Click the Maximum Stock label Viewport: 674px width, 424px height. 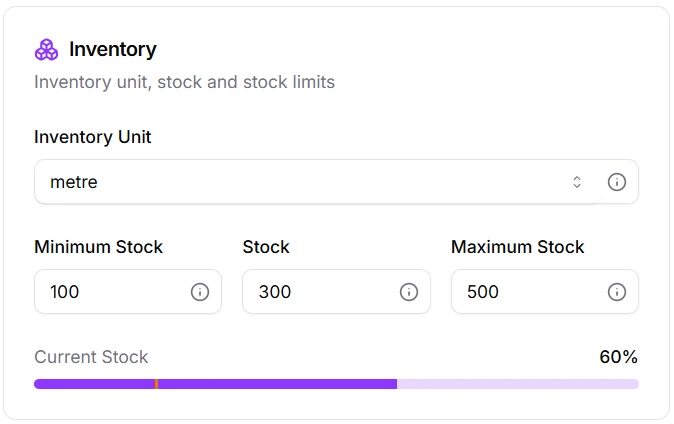517,247
